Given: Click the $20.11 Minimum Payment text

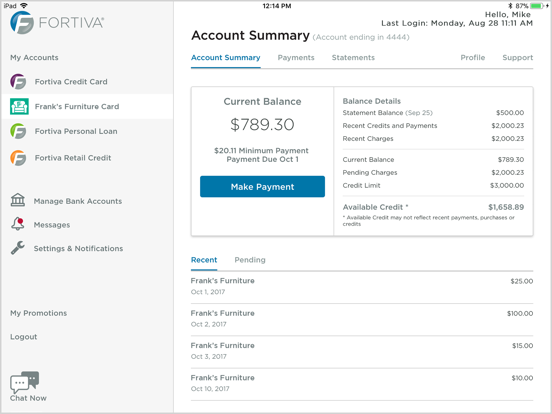Looking at the screenshot, I should click(x=261, y=150).
